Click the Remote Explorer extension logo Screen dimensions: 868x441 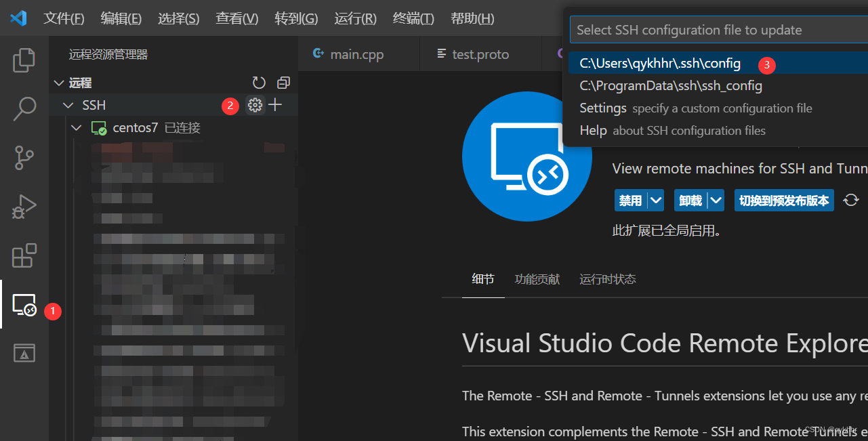tap(526, 156)
